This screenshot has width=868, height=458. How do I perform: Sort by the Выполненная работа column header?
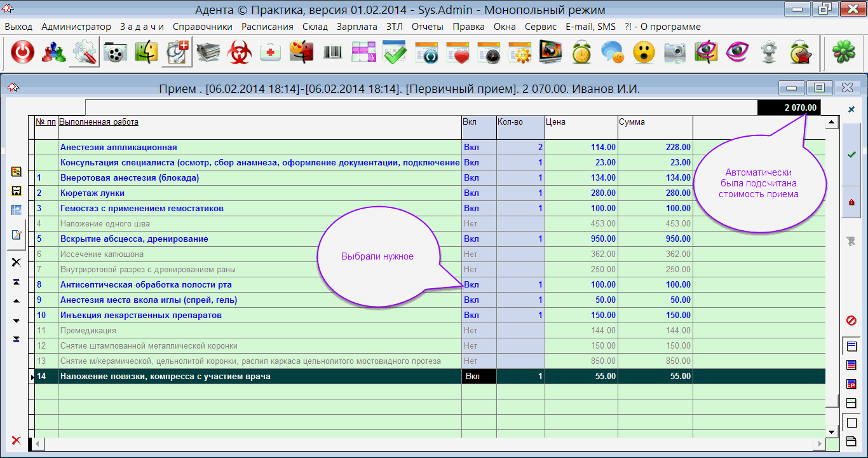click(98, 122)
